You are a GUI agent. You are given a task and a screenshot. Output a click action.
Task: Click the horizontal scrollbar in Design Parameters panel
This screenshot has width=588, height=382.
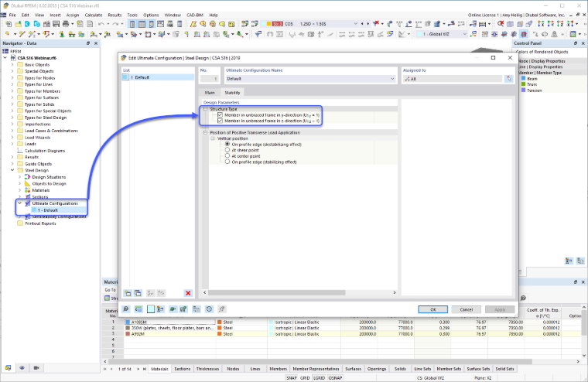tap(276, 292)
